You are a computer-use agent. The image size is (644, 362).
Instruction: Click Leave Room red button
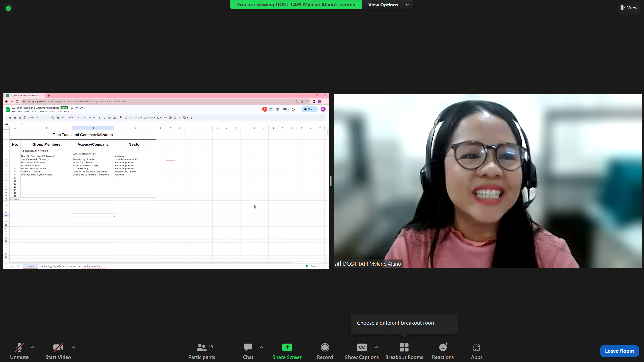(x=619, y=351)
